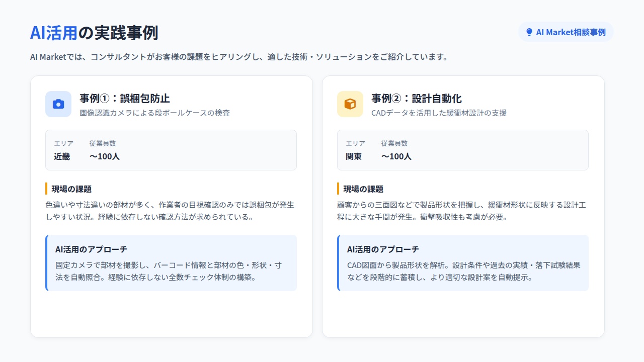Click the lightbulb icon in the badge
Image resolution: width=644 pixels, height=362 pixels.
tap(529, 32)
